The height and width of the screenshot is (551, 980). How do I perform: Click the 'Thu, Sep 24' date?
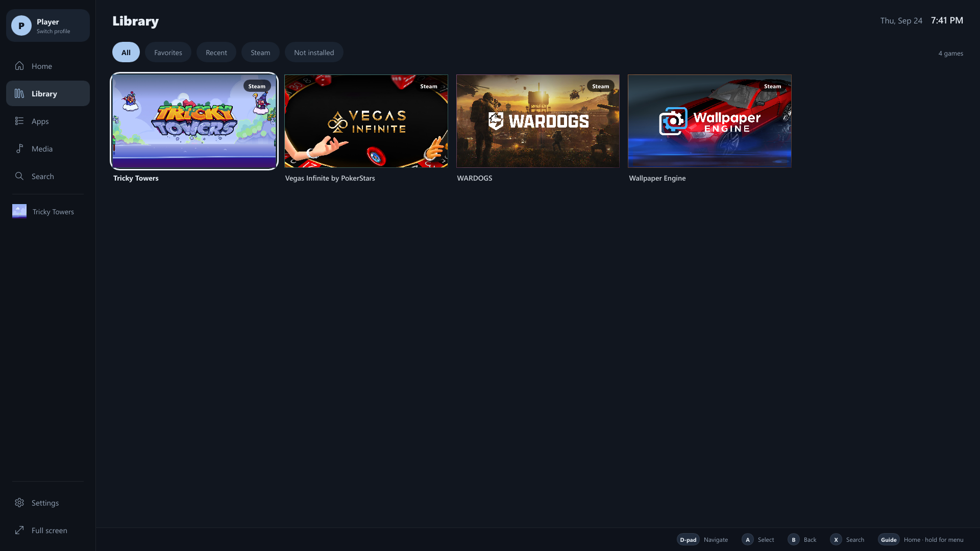point(901,21)
